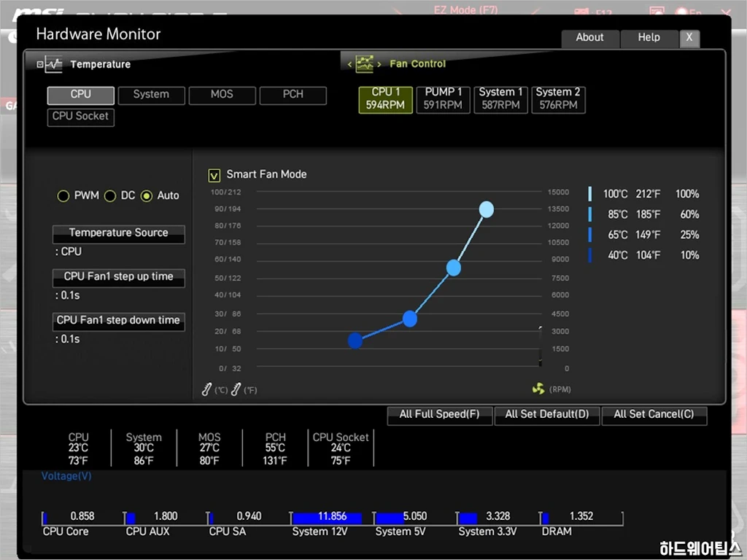Click the 10% value in legend

[689, 255]
